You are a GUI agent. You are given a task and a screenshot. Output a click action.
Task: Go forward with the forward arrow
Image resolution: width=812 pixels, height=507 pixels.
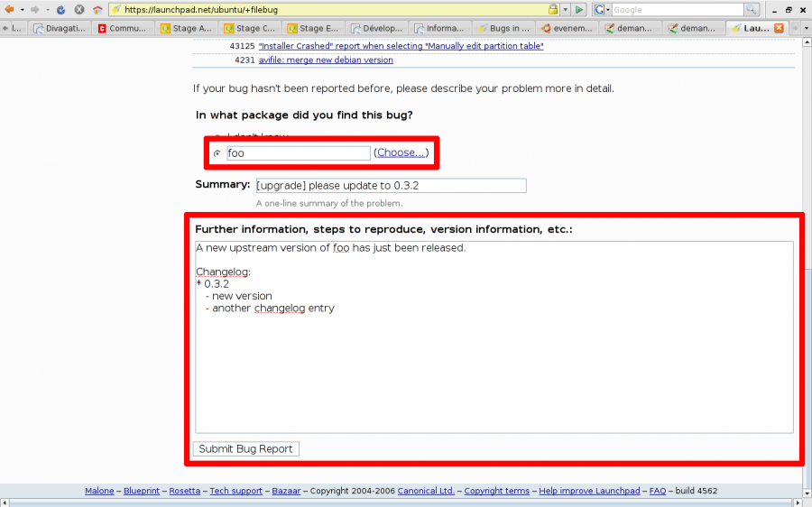(34, 9)
